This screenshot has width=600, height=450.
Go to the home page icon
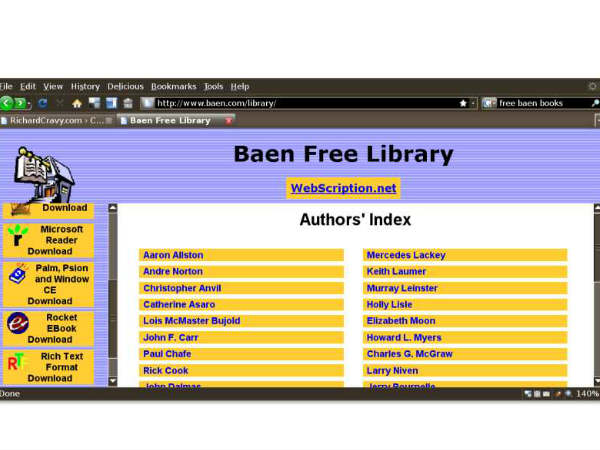point(77,103)
